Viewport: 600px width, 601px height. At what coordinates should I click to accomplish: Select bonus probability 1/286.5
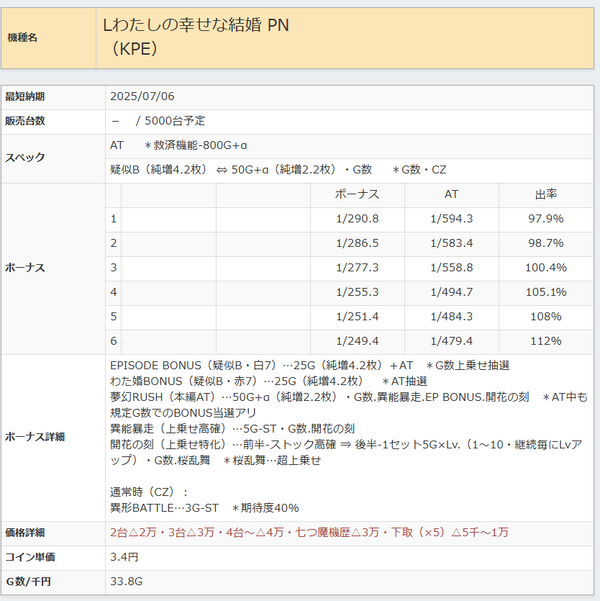click(357, 243)
